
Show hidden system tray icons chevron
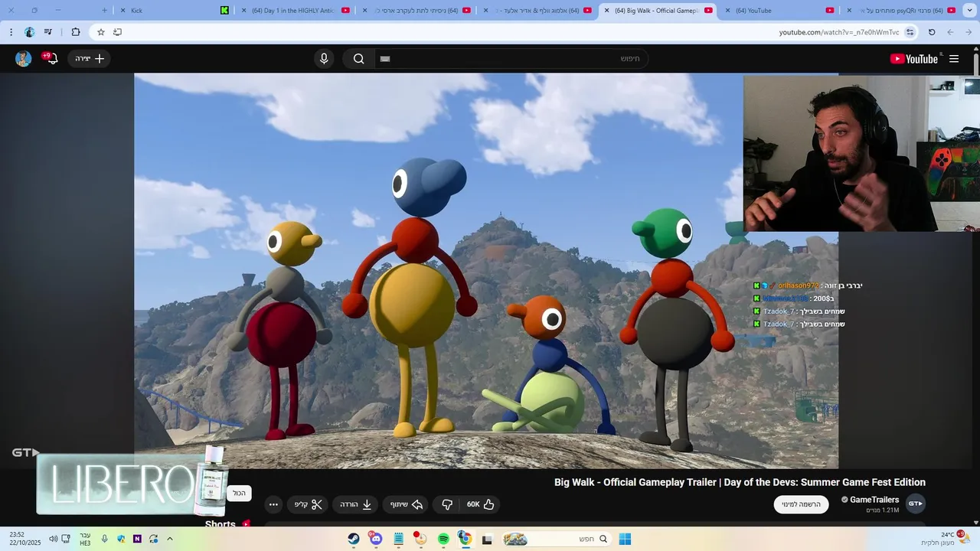[x=169, y=539]
